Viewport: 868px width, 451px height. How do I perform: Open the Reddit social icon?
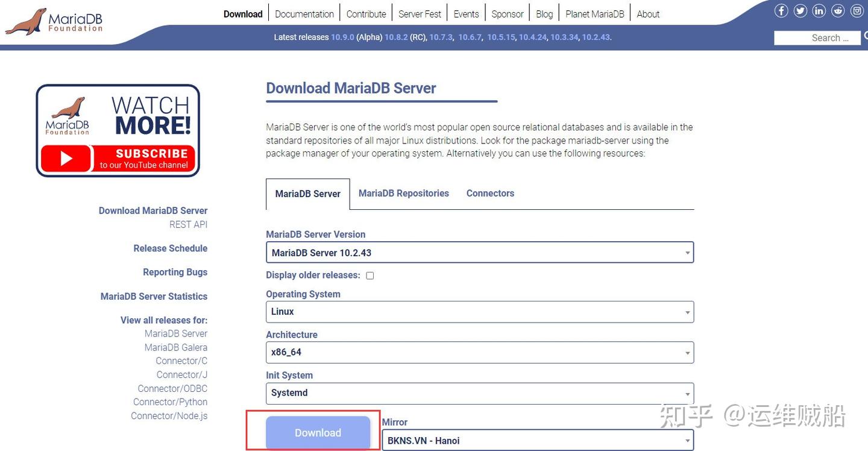(838, 10)
